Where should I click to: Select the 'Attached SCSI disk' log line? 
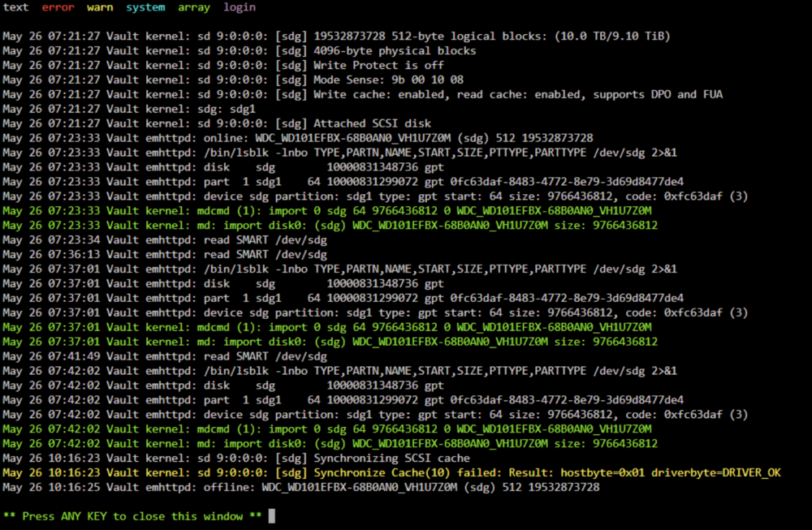[x=217, y=123]
